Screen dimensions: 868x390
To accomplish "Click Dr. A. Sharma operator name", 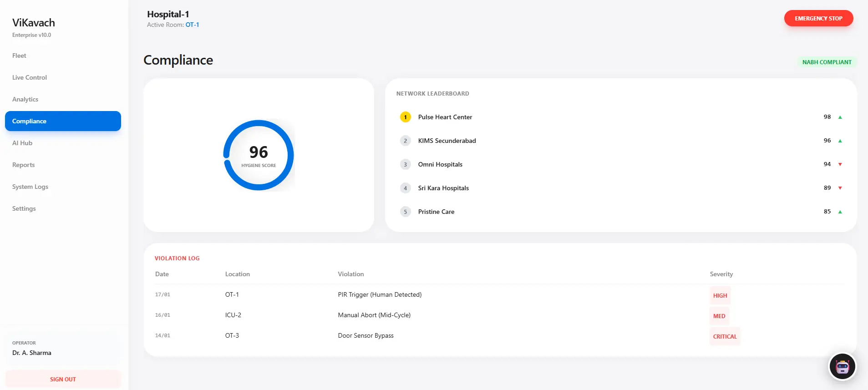I will (x=32, y=353).
